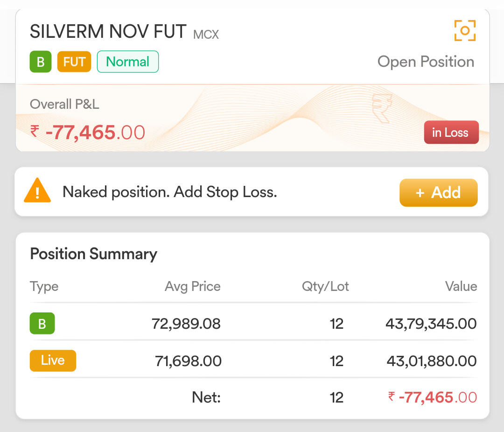Viewport: 504px width, 432px height.
Task: Click the red 'in Loss' badge
Action: (451, 133)
